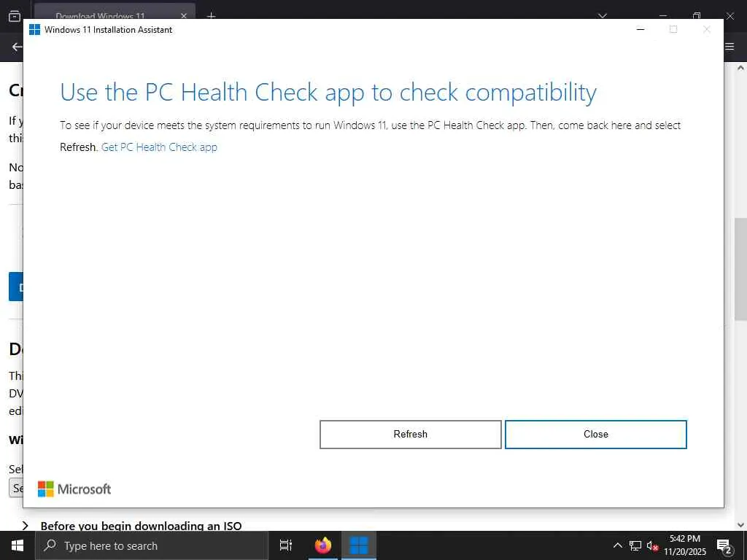Image resolution: width=747 pixels, height=560 pixels.
Task: Open the Firefox list all tabs dropdown
Action: pyautogui.click(x=603, y=16)
